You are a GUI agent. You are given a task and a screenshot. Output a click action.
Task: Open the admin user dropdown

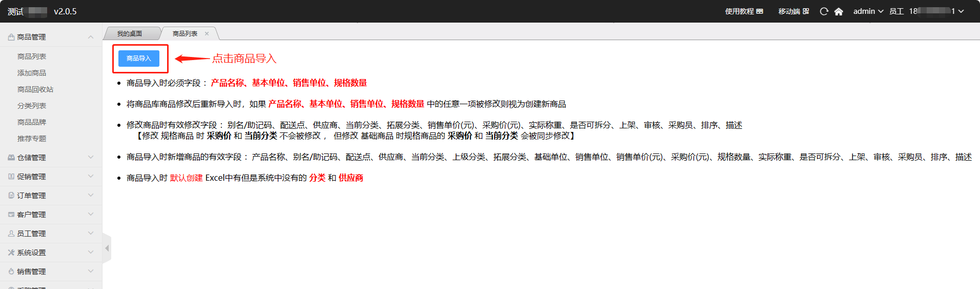(868, 11)
